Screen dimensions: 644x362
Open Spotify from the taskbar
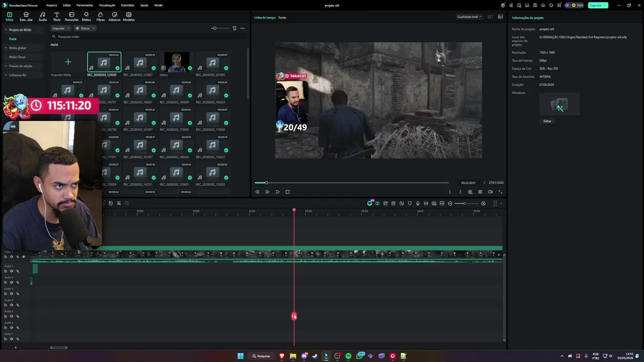[x=348, y=356]
